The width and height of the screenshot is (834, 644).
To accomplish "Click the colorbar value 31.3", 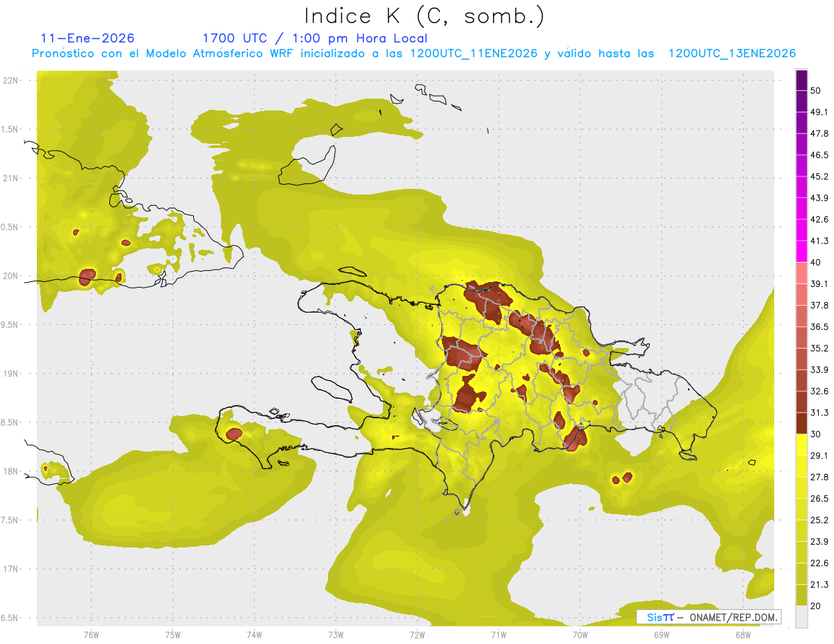I will tap(819, 413).
